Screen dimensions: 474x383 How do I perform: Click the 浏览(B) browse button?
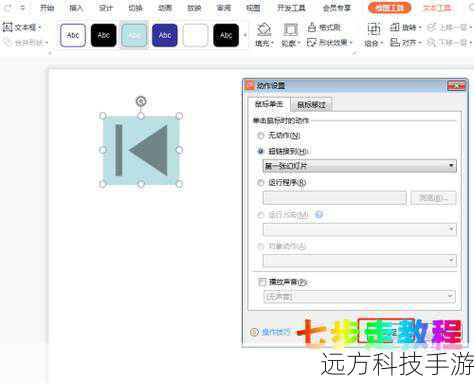tap(433, 198)
